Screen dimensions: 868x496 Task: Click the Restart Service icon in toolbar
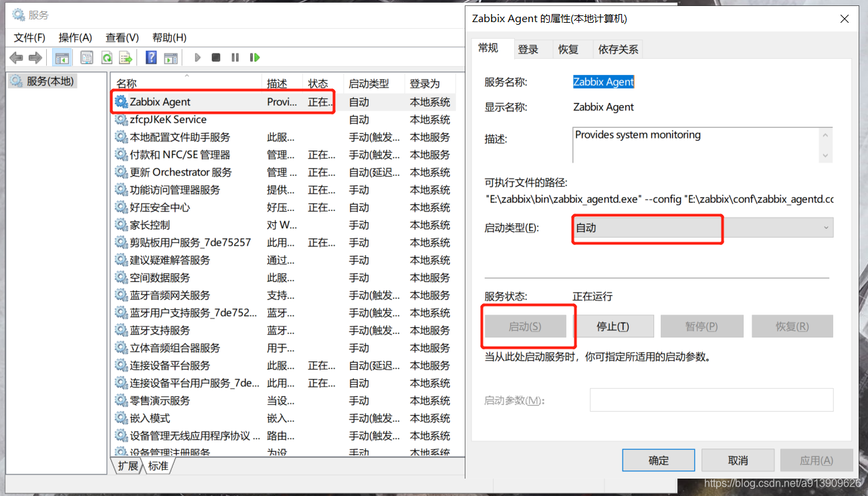click(x=255, y=58)
